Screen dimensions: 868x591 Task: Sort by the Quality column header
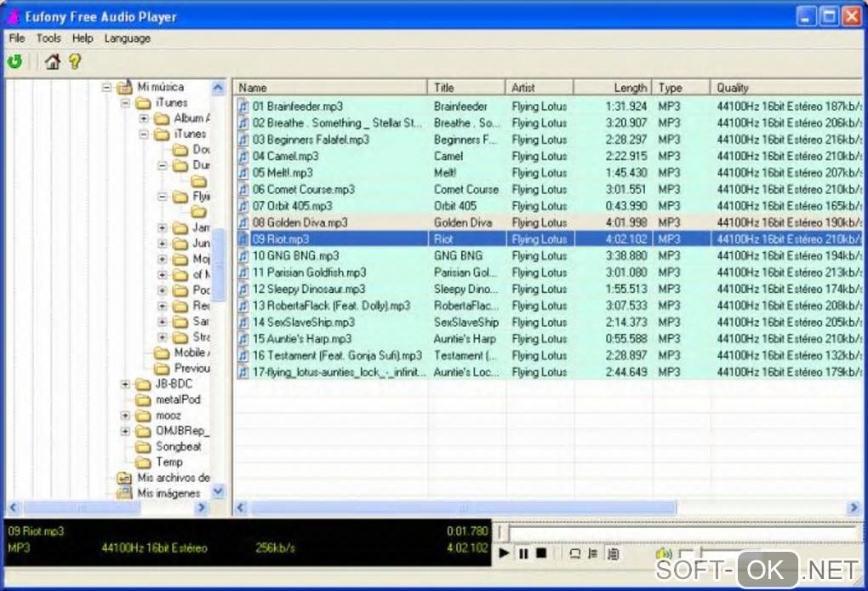pos(786,88)
